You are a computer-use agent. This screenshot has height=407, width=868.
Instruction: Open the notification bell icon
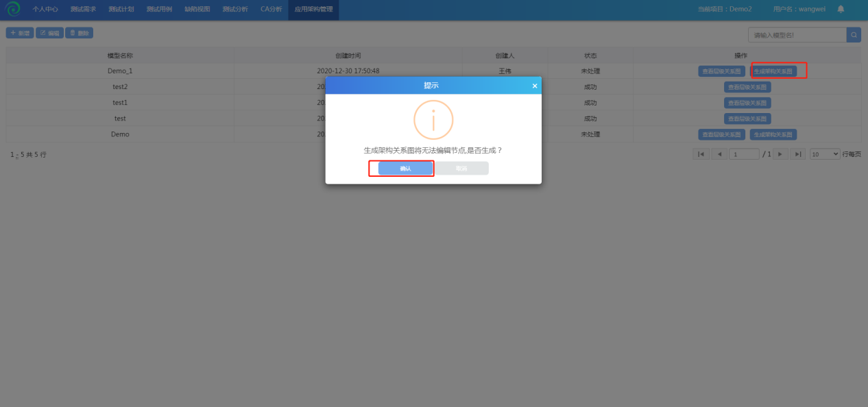841,9
